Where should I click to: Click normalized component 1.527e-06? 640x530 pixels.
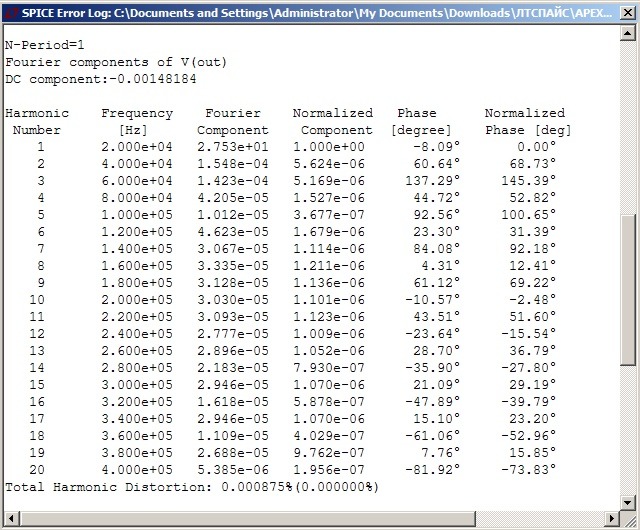click(329, 198)
